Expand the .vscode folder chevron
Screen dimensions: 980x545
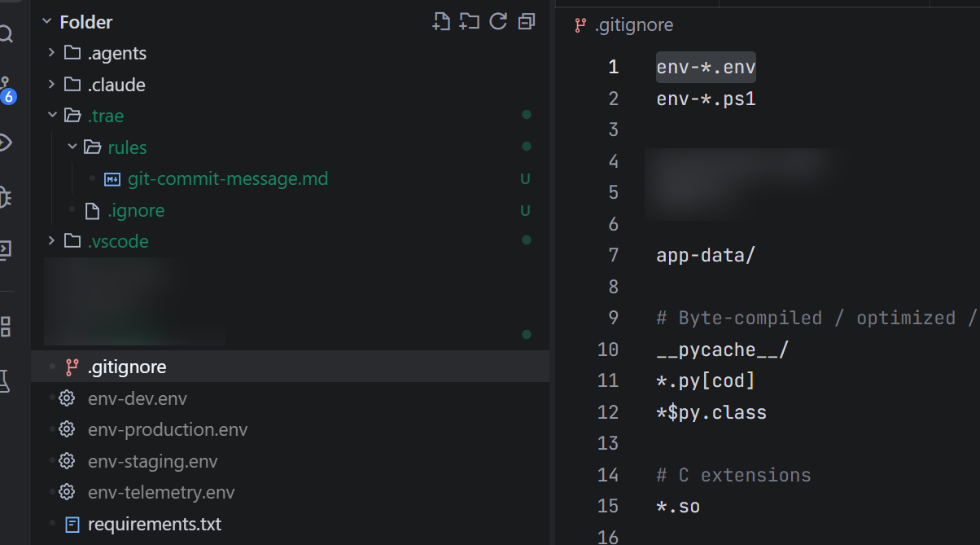51,241
